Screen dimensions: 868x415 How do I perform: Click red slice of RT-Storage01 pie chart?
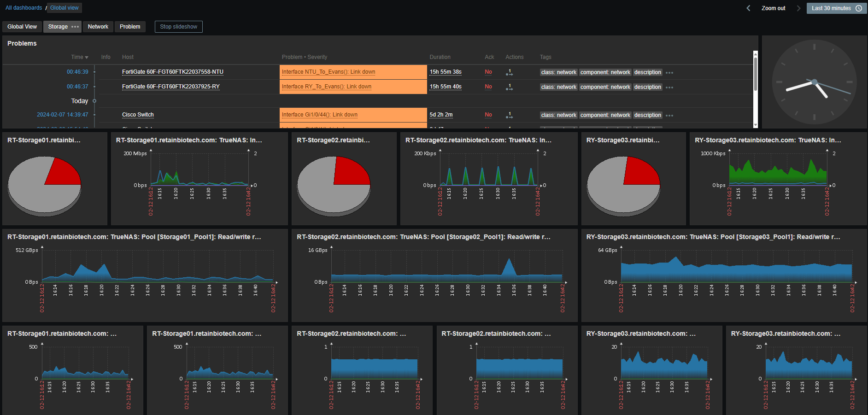click(x=65, y=173)
